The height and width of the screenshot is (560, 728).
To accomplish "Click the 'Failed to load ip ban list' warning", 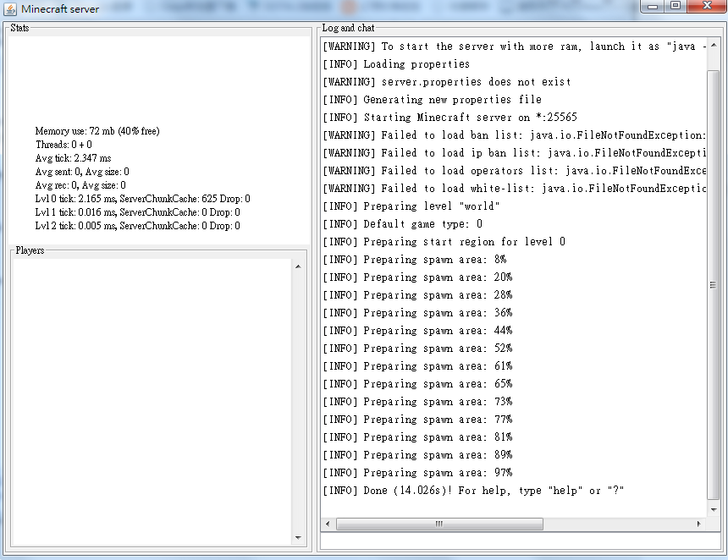I will click(514, 152).
